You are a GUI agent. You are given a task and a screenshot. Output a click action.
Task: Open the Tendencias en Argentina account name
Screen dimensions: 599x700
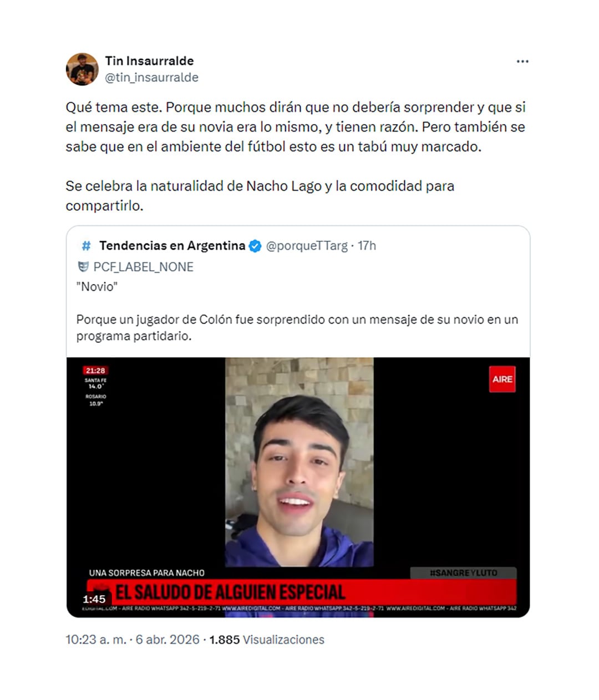pos(172,246)
